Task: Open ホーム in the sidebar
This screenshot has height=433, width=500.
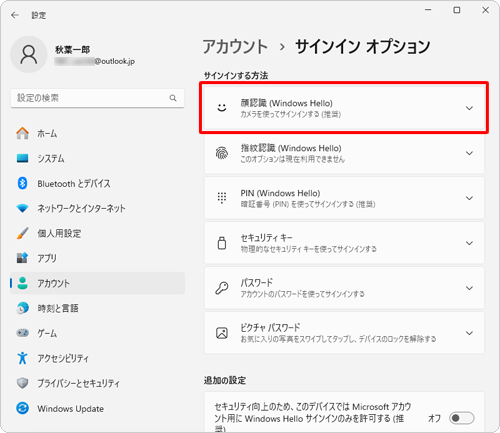Action: 97,133
